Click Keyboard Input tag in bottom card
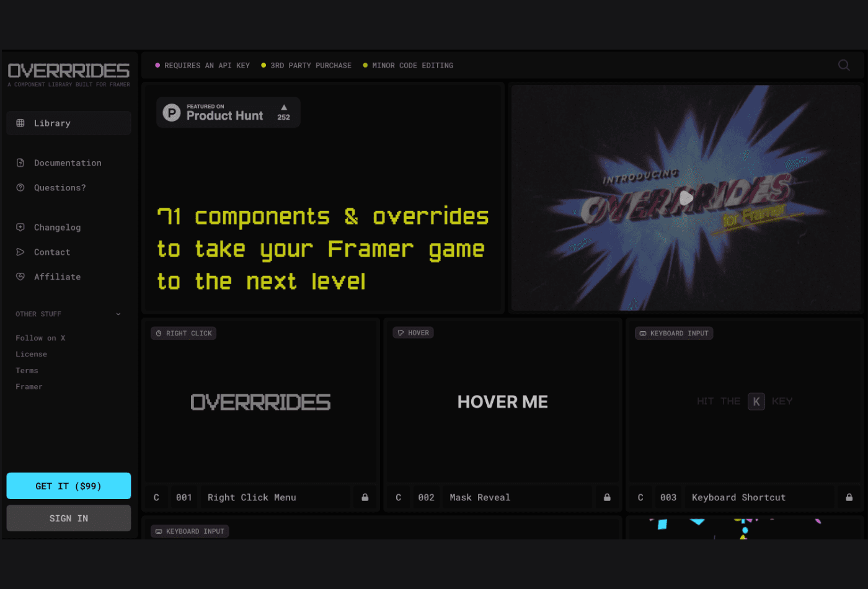Viewport: 868px width, 589px height. [190, 531]
